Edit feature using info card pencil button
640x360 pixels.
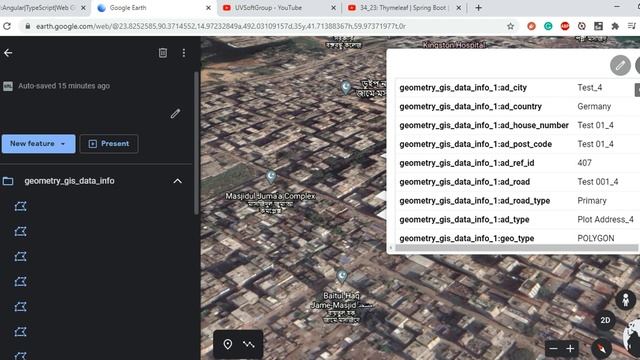point(620,65)
